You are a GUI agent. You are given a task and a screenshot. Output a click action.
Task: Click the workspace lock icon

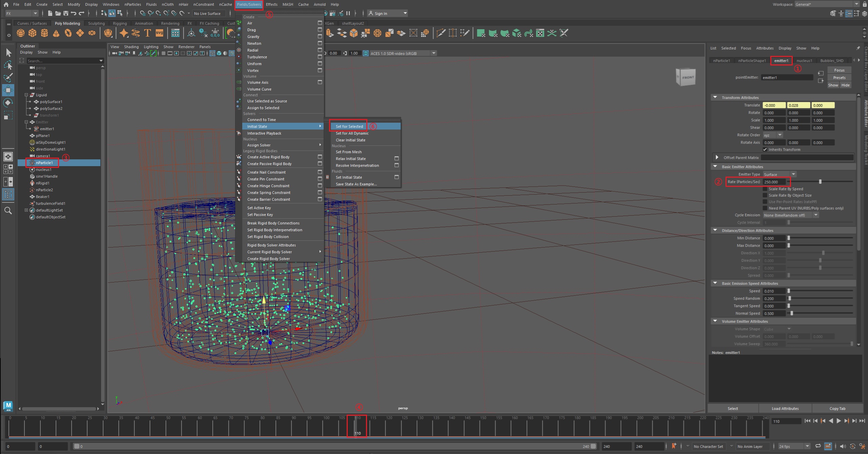(x=865, y=4)
